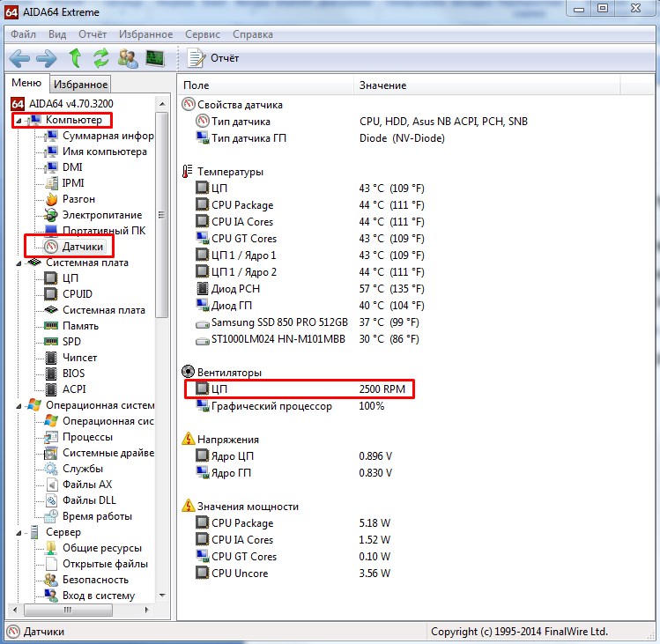This screenshot has width=660, height=644.
Task: Select Суммарная информация tree item
Action: [100, 136]
